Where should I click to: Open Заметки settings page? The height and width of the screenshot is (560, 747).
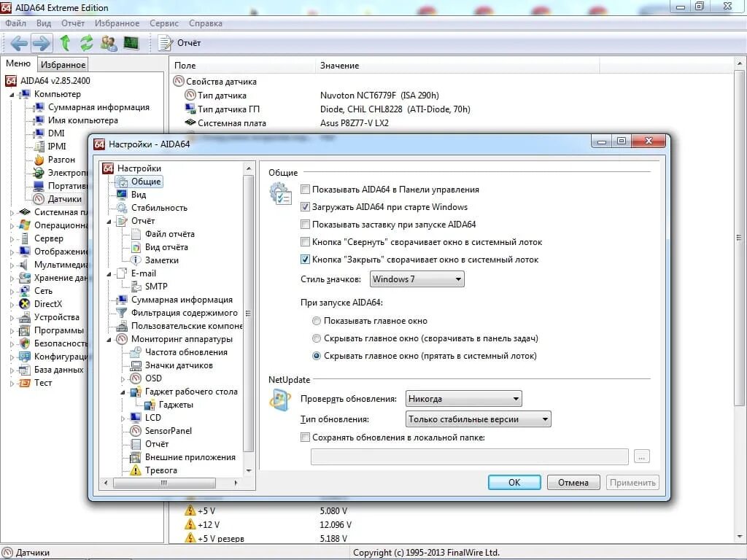tap(161, 260)
